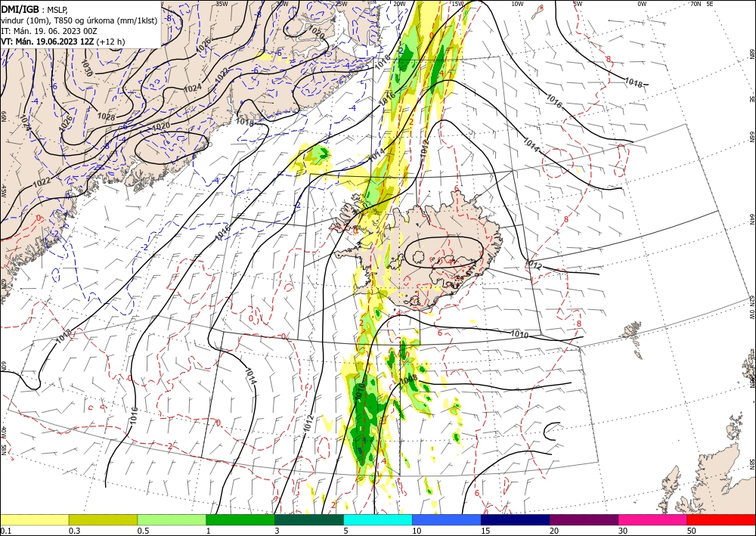
Task: Click the '30' legend value
Action: click(623, 531)
